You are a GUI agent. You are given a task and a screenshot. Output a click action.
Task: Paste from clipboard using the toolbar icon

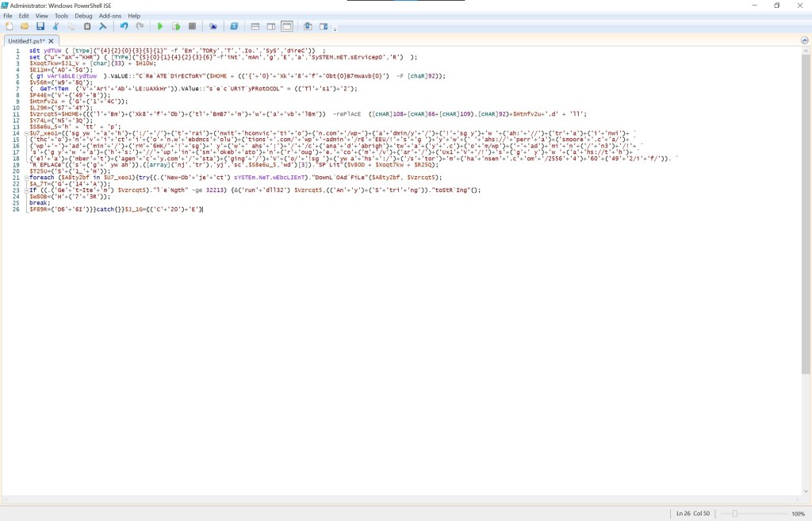point(87,26)
